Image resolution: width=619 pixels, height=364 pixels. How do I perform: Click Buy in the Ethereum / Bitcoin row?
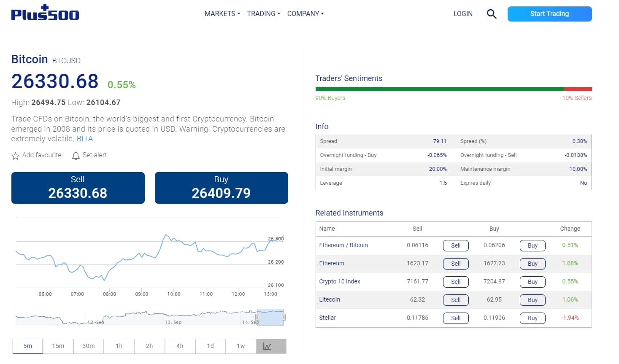click(533, 245)
